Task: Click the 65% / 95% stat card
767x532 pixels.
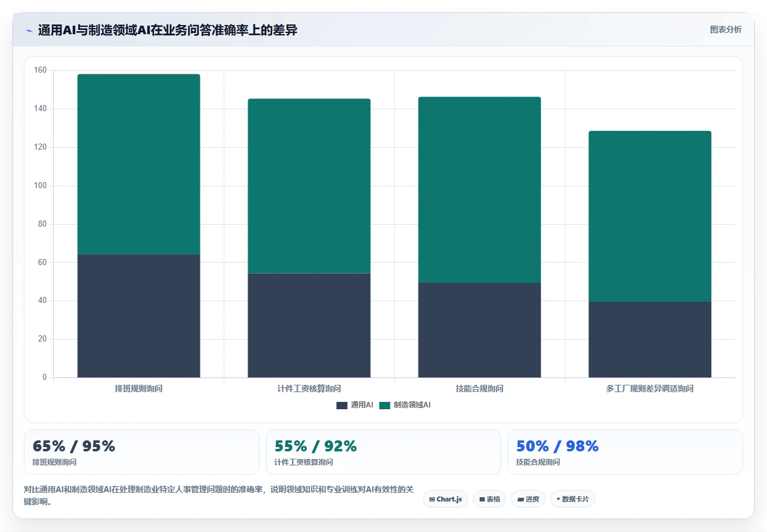Action: click(142, 452)
